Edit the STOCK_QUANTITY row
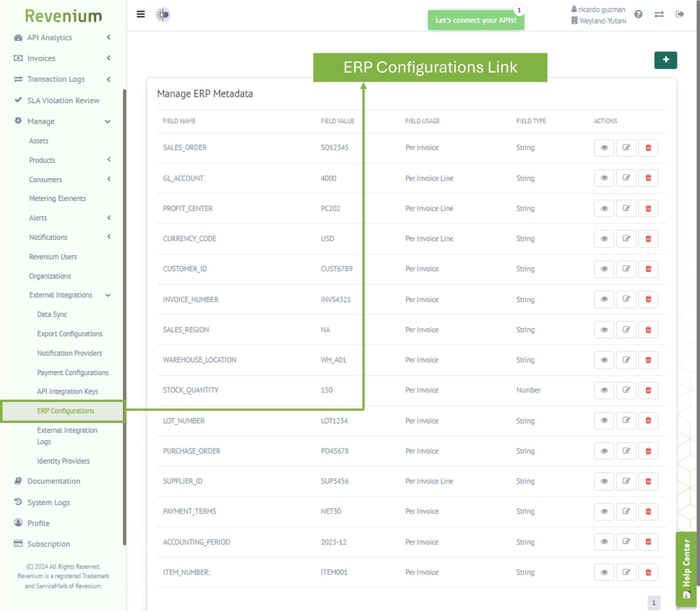Viewport: 700px width, 611px height. [626, 390]
